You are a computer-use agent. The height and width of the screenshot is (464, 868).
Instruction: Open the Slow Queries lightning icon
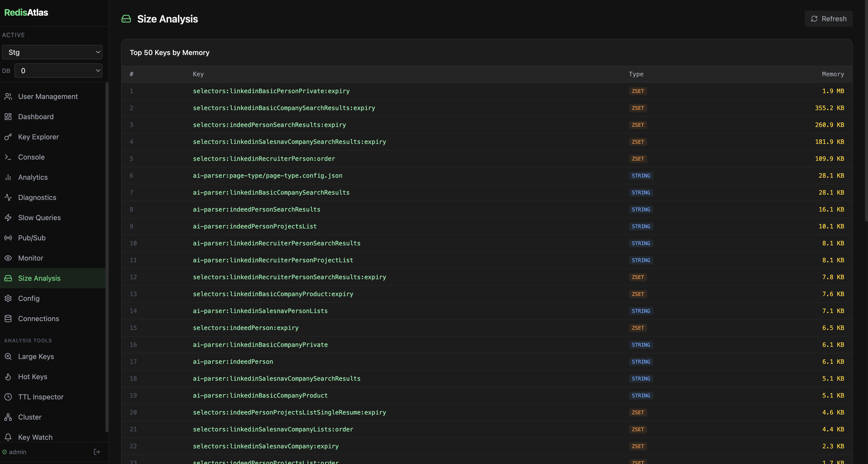[8, 218]
